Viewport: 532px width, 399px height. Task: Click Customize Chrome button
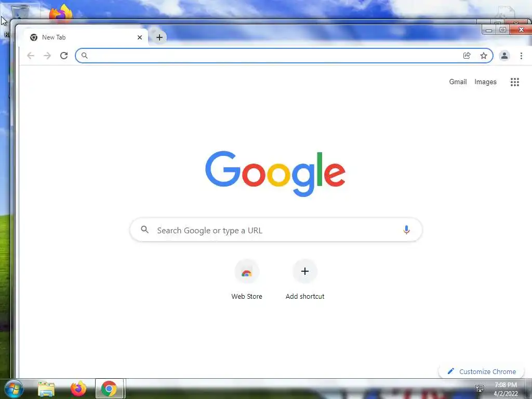coord(482,371)
